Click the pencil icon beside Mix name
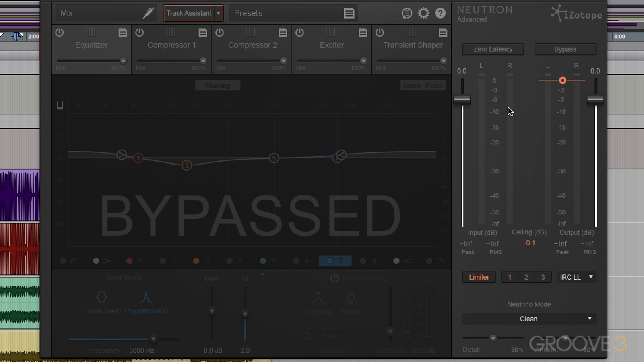644x362 pixels. [x=148, y=13]
